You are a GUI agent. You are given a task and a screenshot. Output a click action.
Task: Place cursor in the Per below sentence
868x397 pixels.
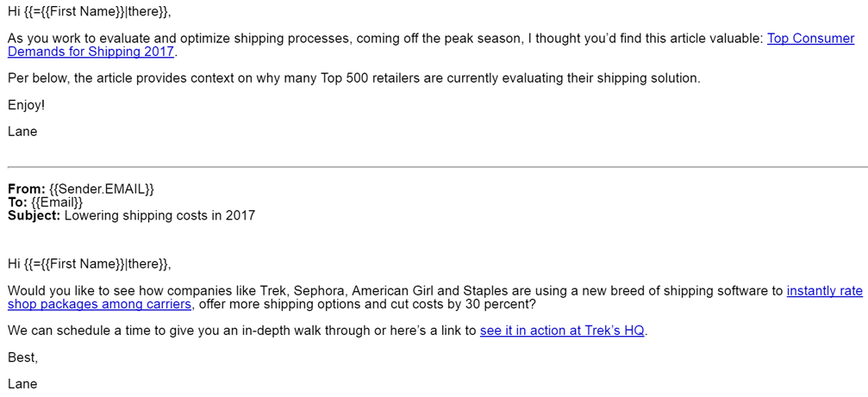[354, 78]
